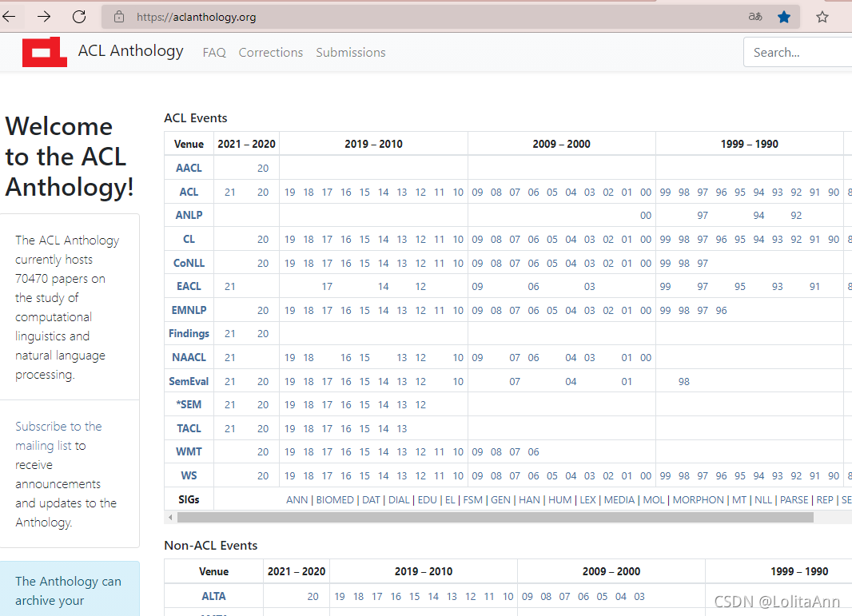Click the 'ACL Events' heading
Image resolution: width=852 pixels, height=616 pixels.
[x=196, y=118]
